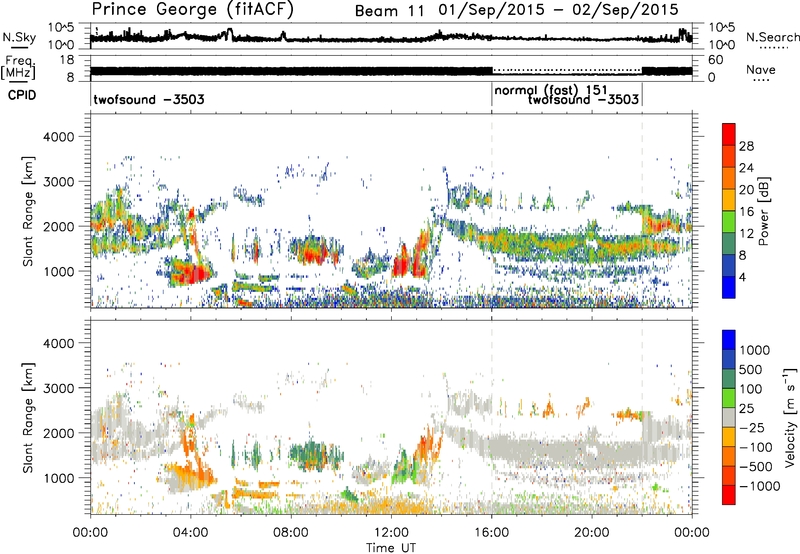
Task: Click the "04:00" time tick label
Action: pyautogui.click(x=190, y=533)
